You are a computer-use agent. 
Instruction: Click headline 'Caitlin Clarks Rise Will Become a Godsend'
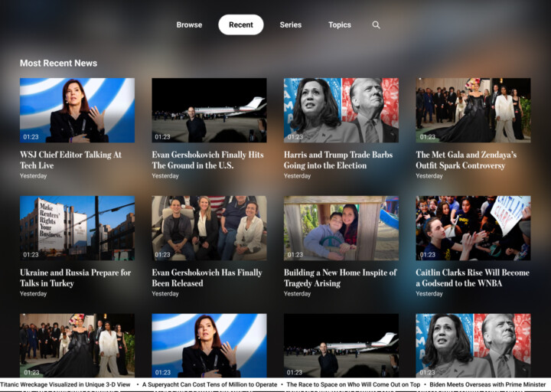pyautogui.click(x=473, y=278)
